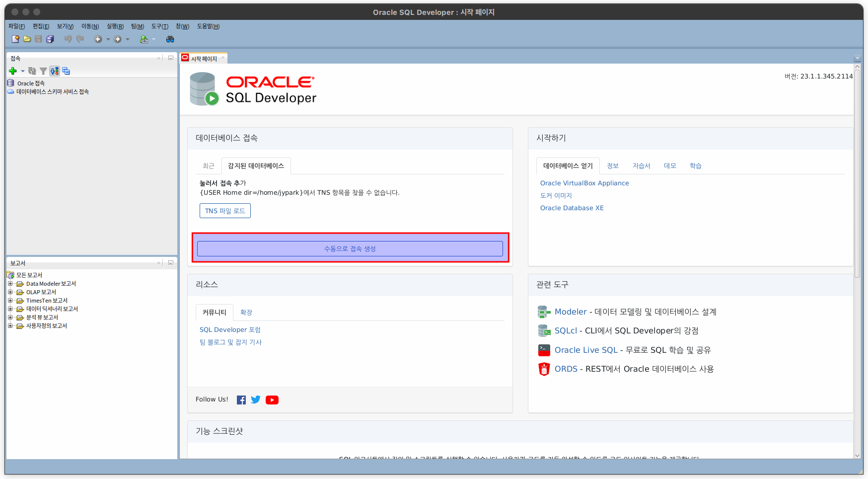Open the 보기(V) menu
Viewport: 868px width, 479px height.
click(65, 26)
